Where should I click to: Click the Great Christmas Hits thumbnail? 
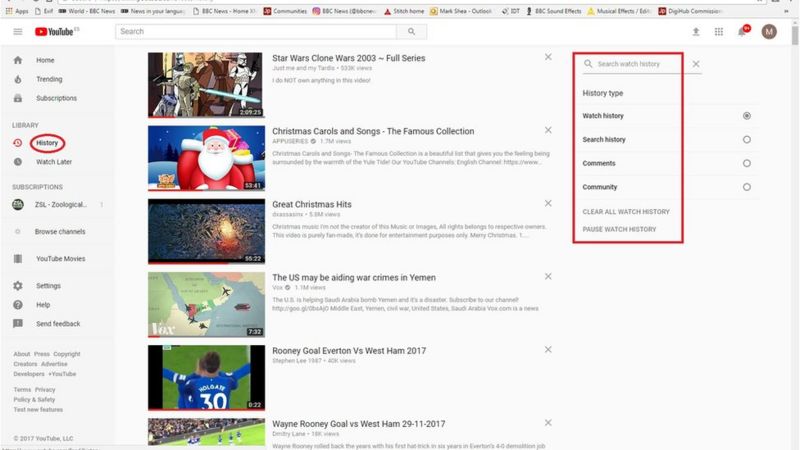206,231
